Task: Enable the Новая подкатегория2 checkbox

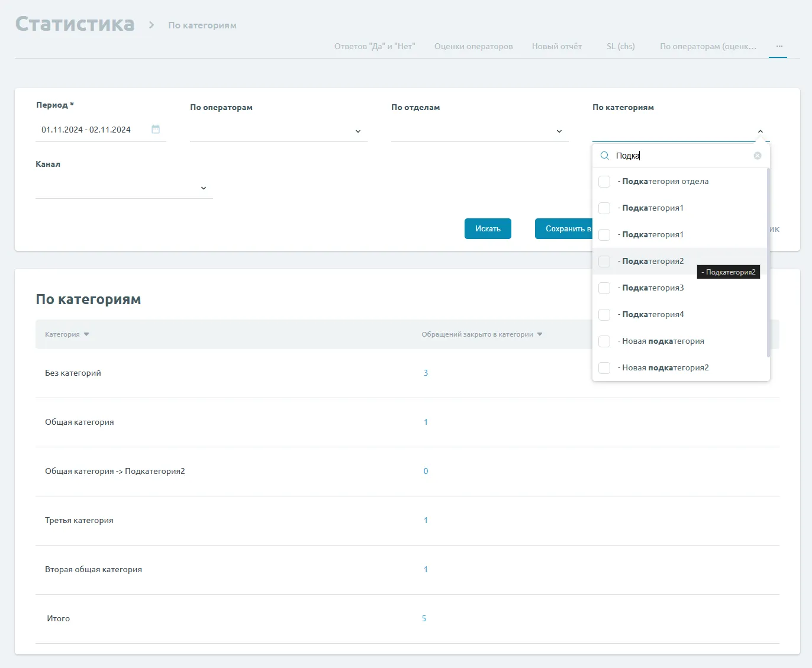Action: pyautogui.click(x=604, y=368)
